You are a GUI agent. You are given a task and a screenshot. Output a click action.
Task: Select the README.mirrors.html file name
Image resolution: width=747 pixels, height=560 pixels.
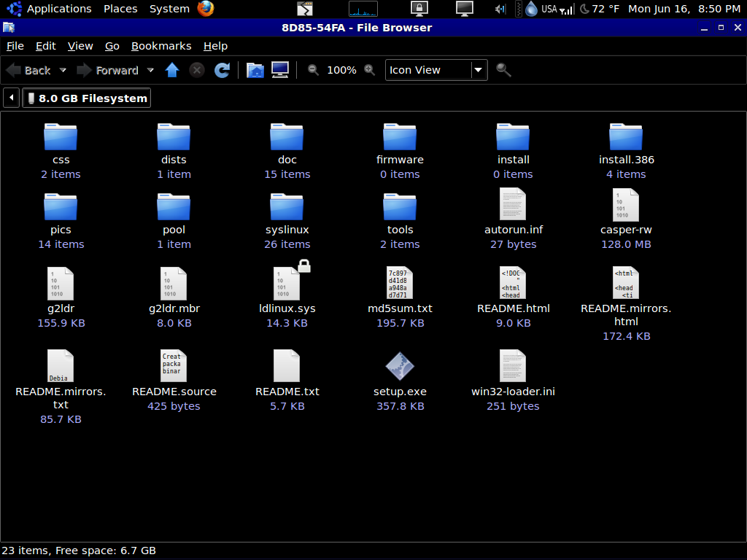point(626,315)
